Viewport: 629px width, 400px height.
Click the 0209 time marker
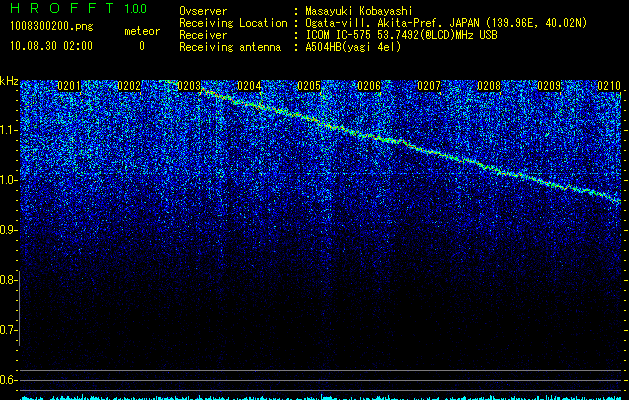(x=549, y=85)
